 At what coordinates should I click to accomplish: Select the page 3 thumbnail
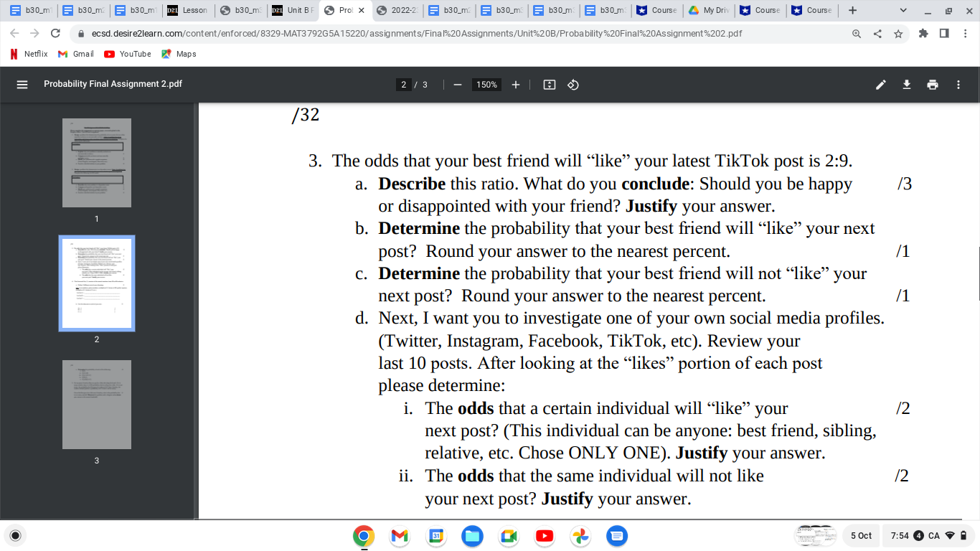click(x=96, y=404)
